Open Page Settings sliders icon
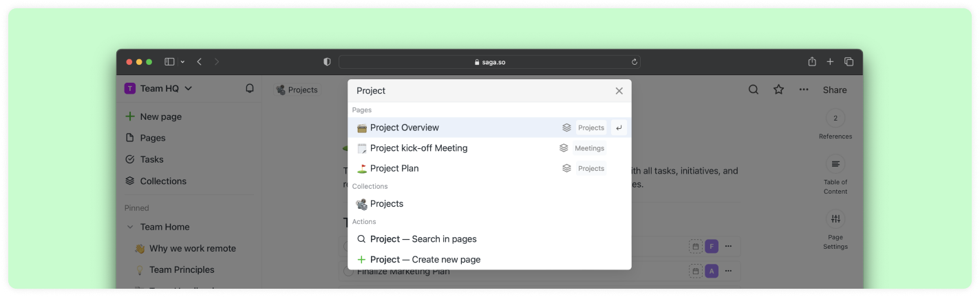The image size is (980, 297). pos(835,219)
